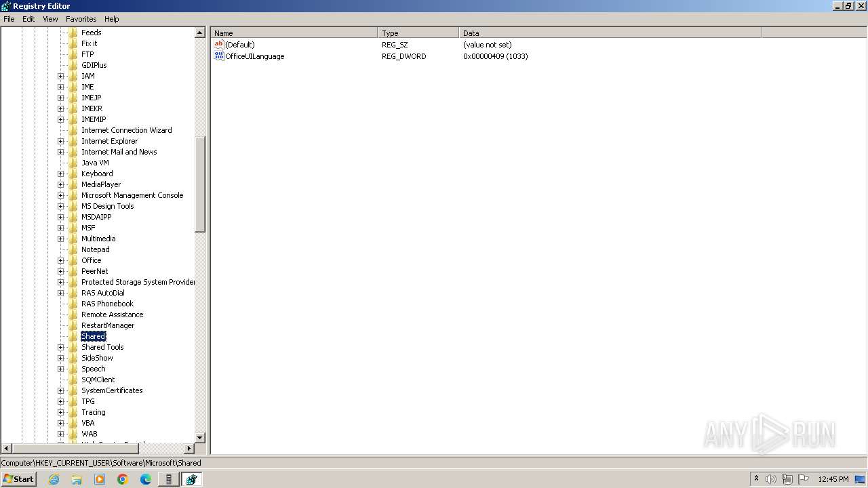Click the Notepad folder icon

pyautogui.click(x=73, y=249)
